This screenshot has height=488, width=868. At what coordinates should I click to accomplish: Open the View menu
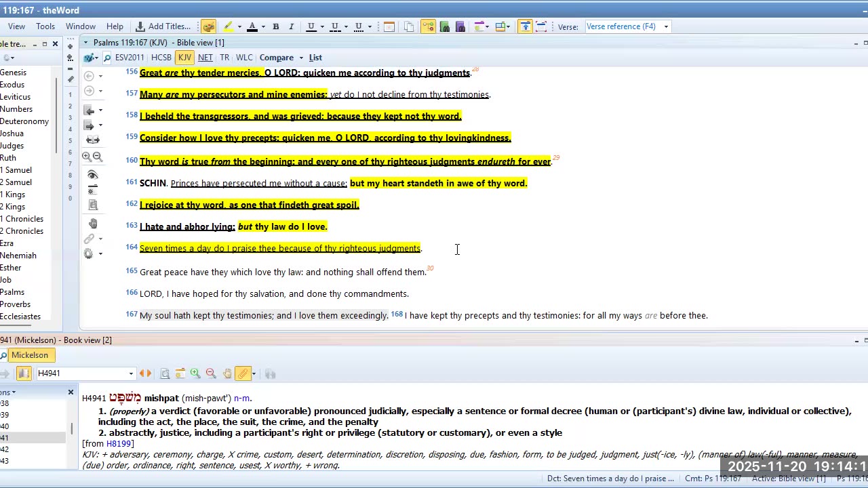tap(16, 26)
